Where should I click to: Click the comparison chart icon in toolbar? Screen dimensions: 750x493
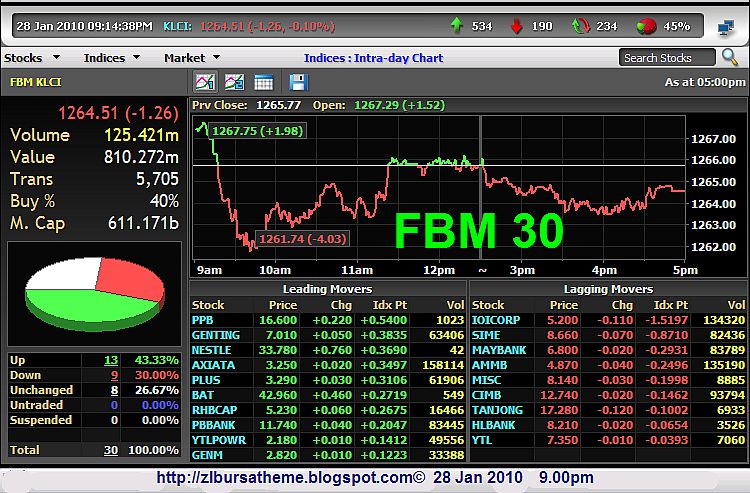click(234, 82)
